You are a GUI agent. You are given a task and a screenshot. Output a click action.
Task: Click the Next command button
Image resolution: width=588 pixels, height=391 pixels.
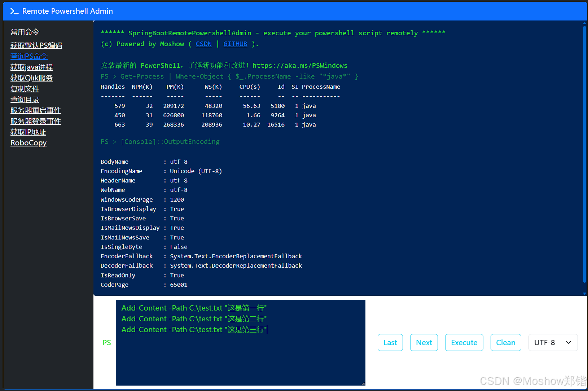pyautogui.click(x=424, y=342)
